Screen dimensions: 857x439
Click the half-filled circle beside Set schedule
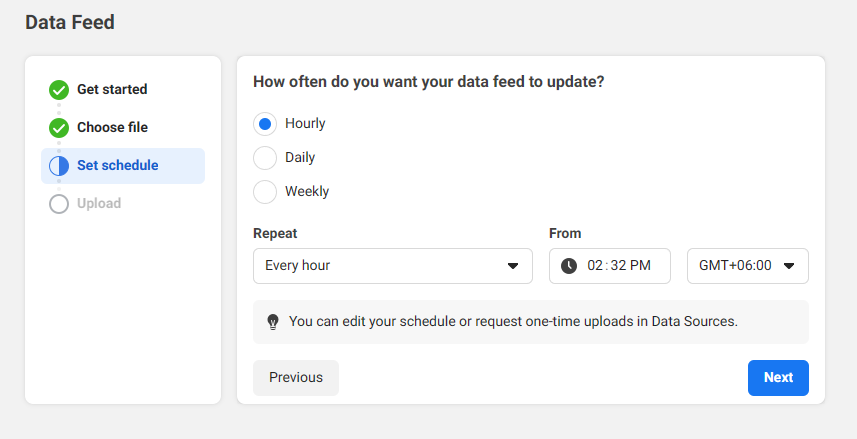[59, 166]
